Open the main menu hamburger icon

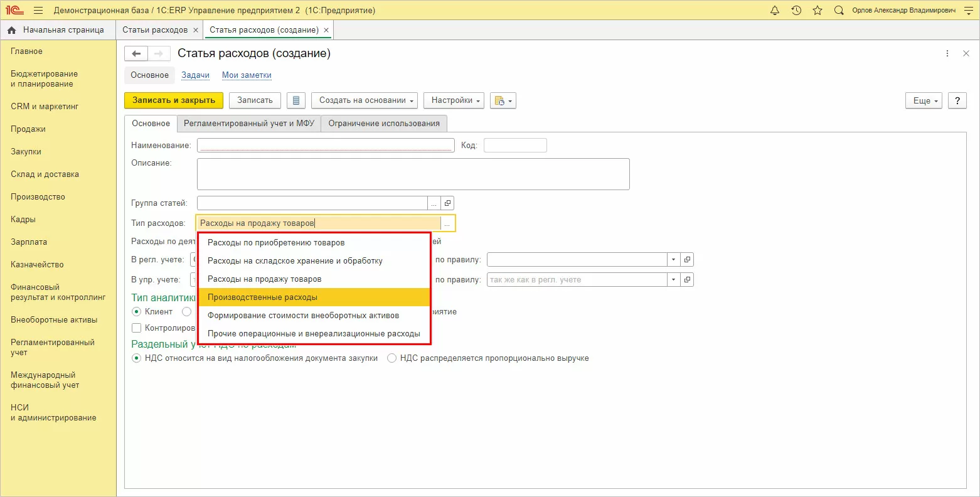pyautogui.click(x=38, y=11)
